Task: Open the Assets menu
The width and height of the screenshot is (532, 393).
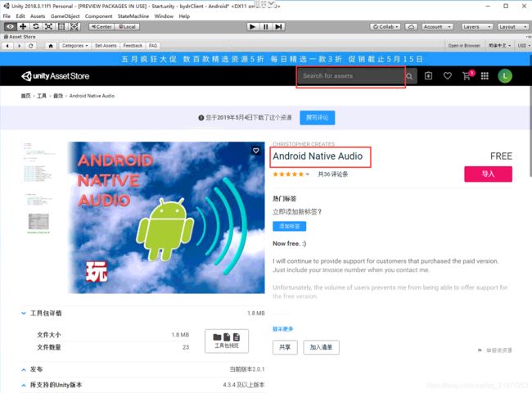Action: [x=38, y=16]
